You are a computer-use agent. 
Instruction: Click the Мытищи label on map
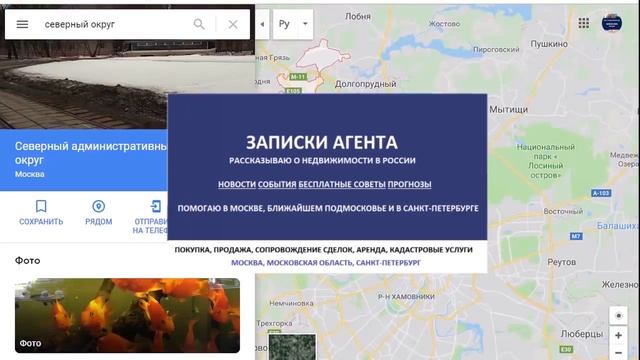click(509, 109)
